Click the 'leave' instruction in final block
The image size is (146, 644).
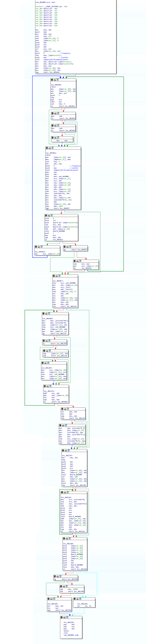click(66, 631)
